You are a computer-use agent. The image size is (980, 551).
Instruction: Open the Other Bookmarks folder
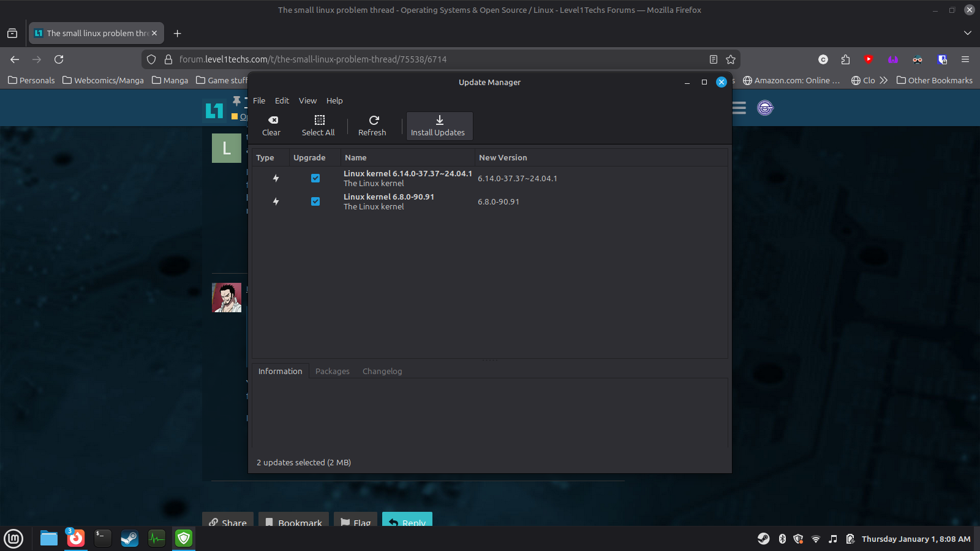click(x=934, y=80)
